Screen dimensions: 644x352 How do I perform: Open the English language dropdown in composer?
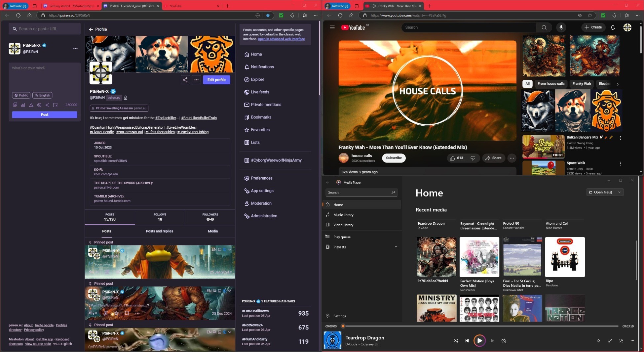[x=42, y=95]
